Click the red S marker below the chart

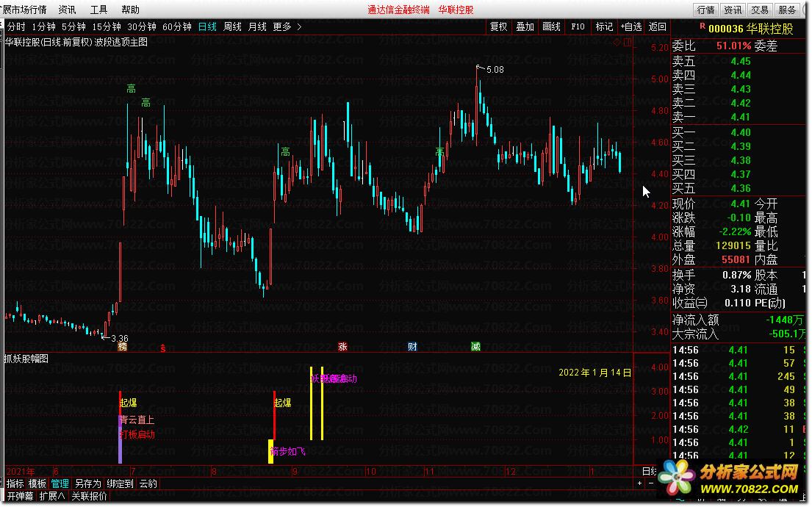162,348
